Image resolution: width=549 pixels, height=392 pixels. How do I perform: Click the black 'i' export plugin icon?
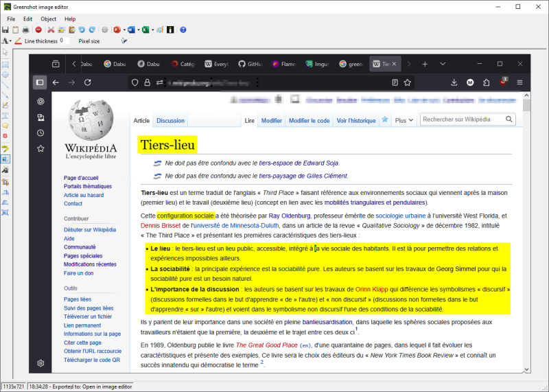point(170,30)
